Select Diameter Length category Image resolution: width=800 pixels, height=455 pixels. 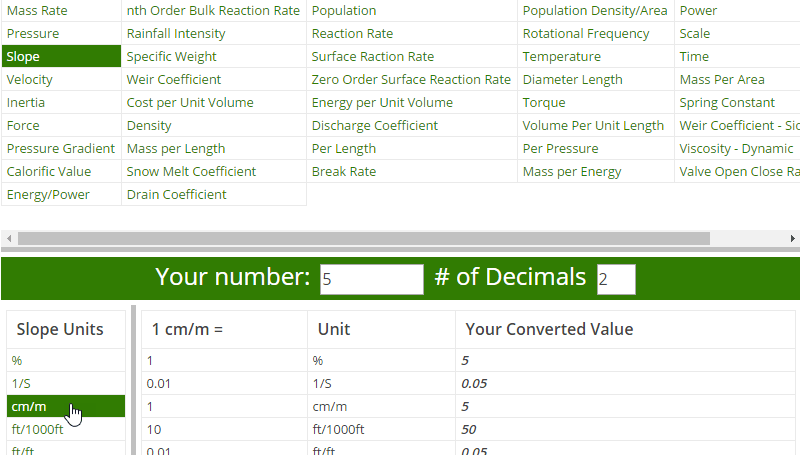(572, 80)
